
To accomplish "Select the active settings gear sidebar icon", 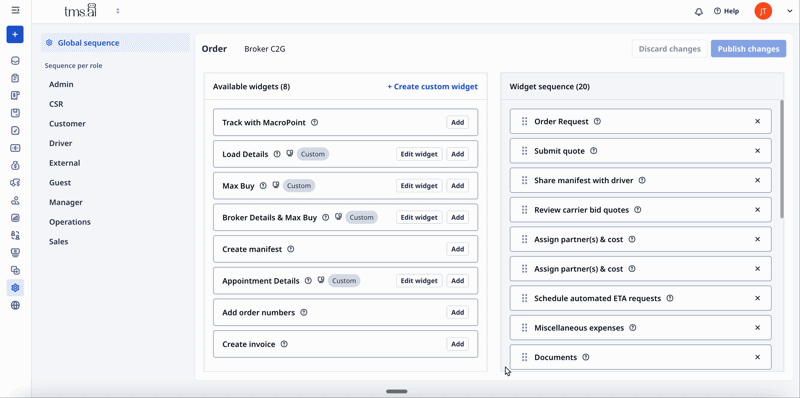I will coord(15,288).
